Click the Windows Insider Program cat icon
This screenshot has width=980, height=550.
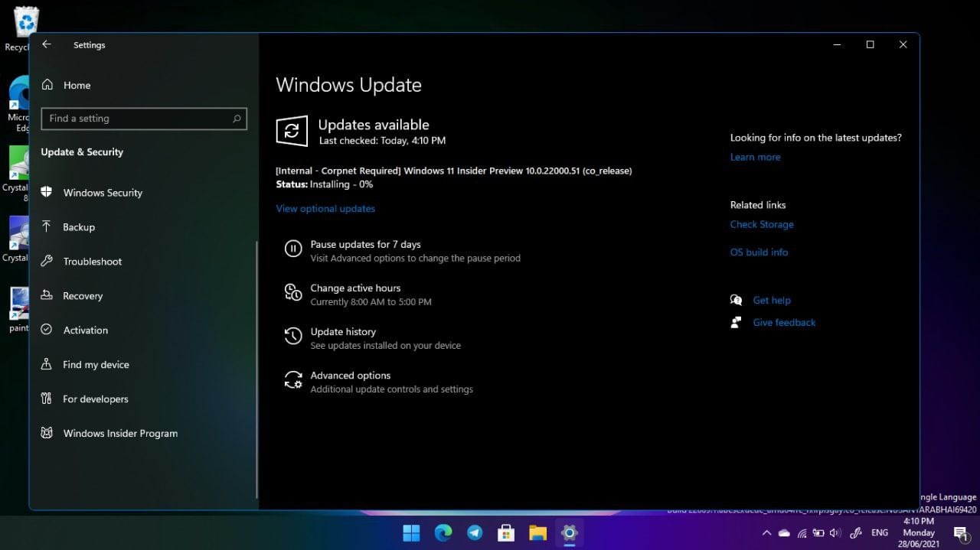coord(47,433)
